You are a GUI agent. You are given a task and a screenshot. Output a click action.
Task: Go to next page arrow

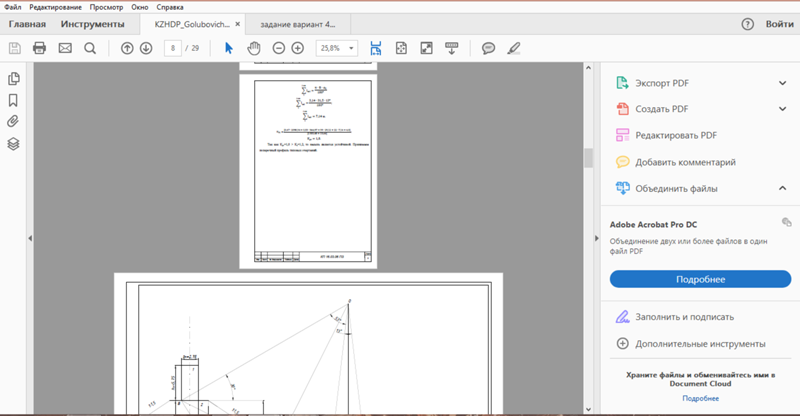click(x=146, y=48)
